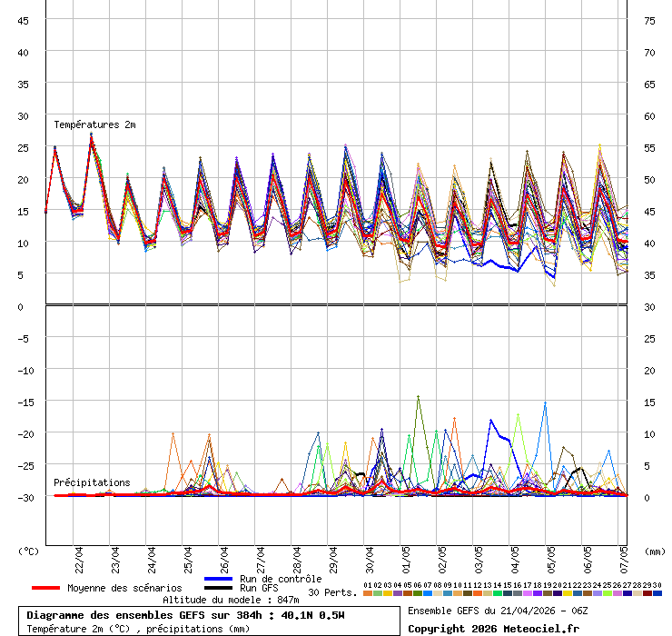Select perturbation 07 light blue swatch
This screenshot has height=636, width=672.
pyautogui.click(x=428, y=593)
